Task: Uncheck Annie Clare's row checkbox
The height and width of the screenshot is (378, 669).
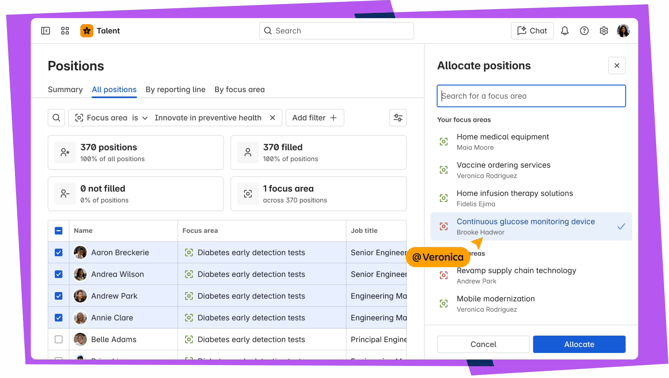Action: tap(58, 318)
